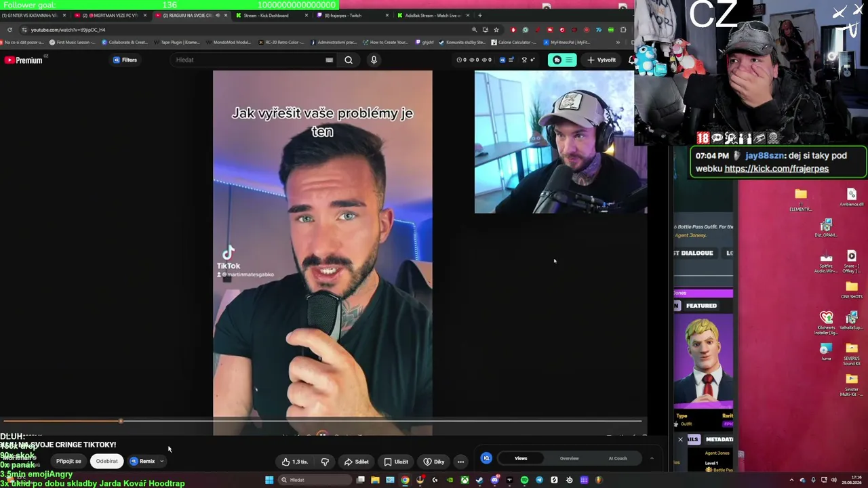Dislike the video with thumbs down
868x488 pixels.
pyautogui.click(x=325, y=462)
